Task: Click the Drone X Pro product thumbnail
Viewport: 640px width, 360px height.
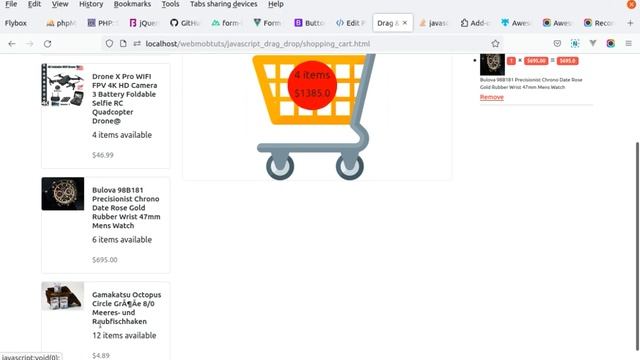Action: pyautogui.click(x=63, y=85)
